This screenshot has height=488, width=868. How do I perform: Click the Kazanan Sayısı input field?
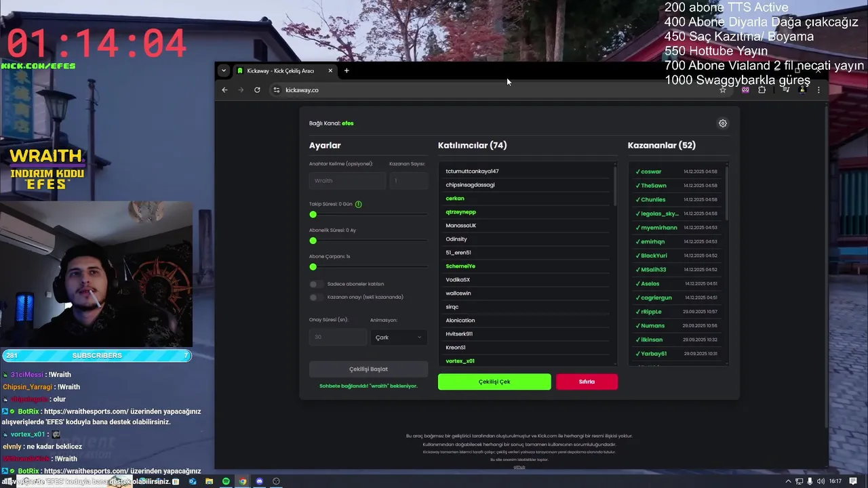pyautogui.click(x=408, y=180)
